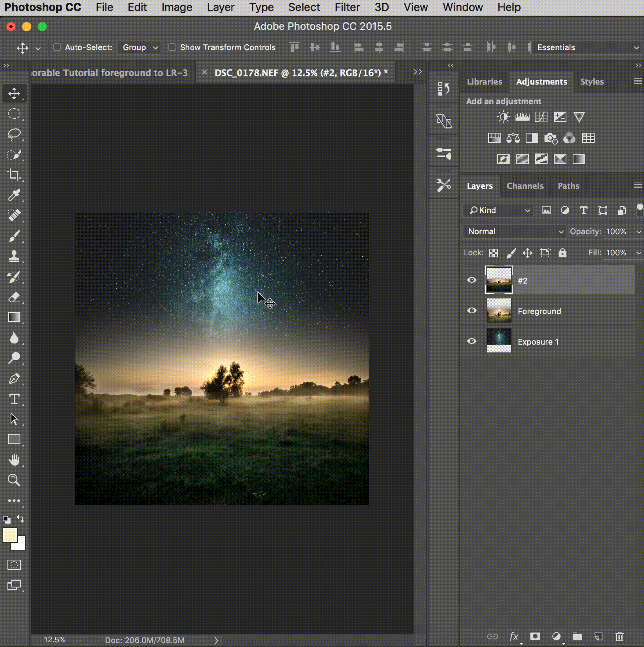
Task: Enable Show Transform Controls checkbox
Action: pos(172,47)
